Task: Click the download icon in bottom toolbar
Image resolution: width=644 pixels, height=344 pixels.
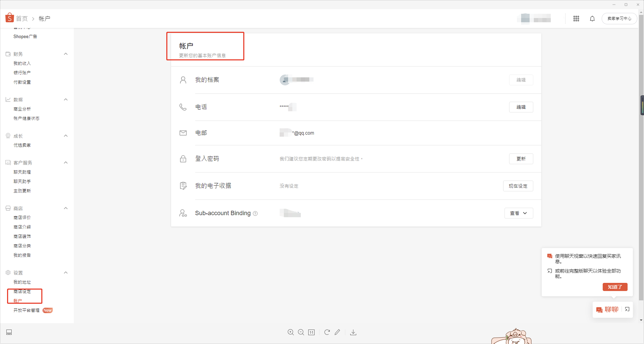Action: click(353, 332)
